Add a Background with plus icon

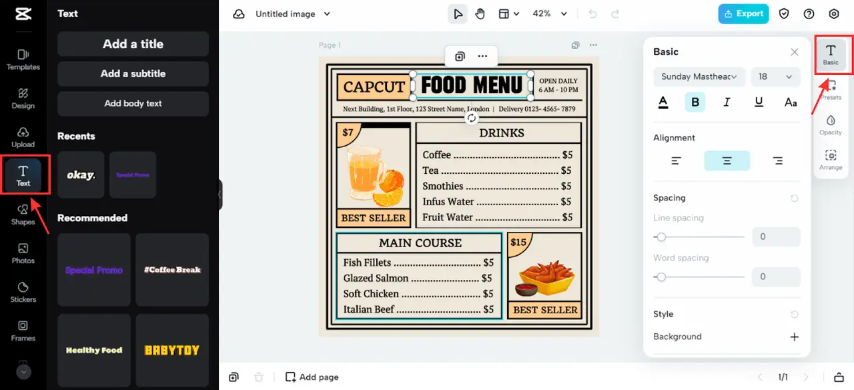click(794, 337)
